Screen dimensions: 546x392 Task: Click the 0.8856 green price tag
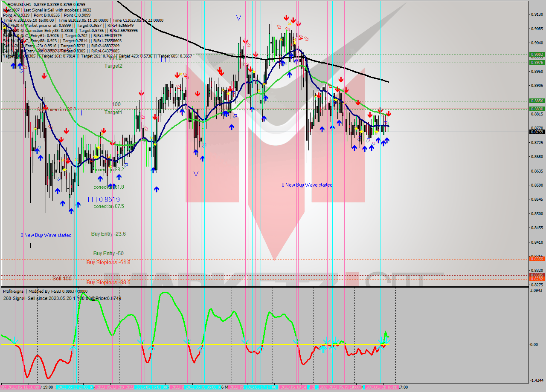537,101
